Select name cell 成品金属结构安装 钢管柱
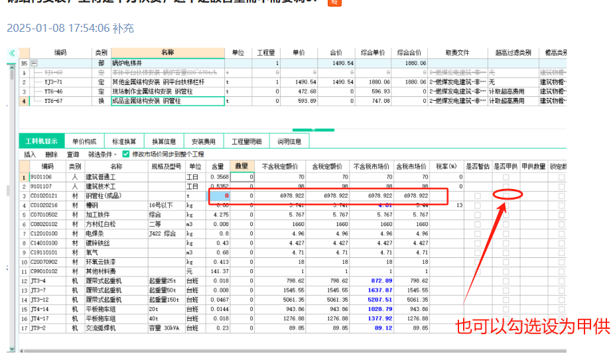The height and width of the screenshot is (364, 615). click(168, 101)
